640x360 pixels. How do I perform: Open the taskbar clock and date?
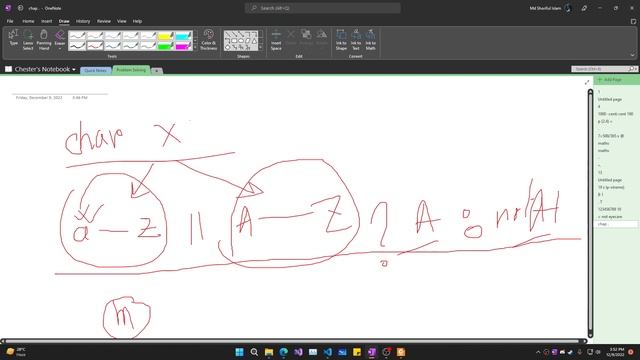pos(616,352)
